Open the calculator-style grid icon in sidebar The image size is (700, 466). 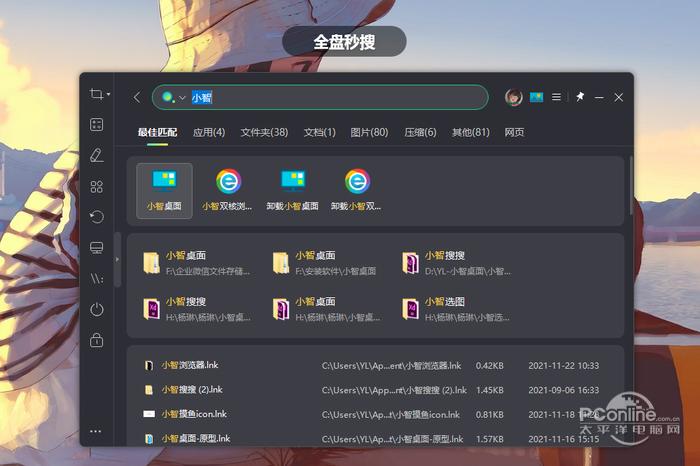pos(96,125)
